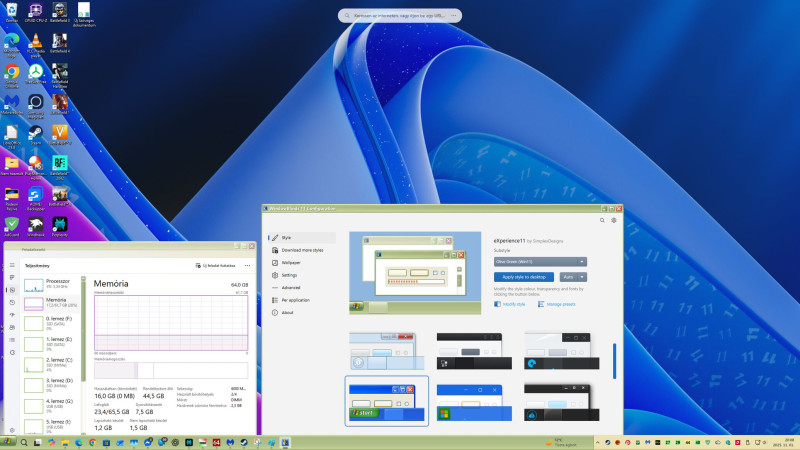800x450 pixels.
Task: Select the black style thumbnail with cyan button
Action: tap(561, 402)
